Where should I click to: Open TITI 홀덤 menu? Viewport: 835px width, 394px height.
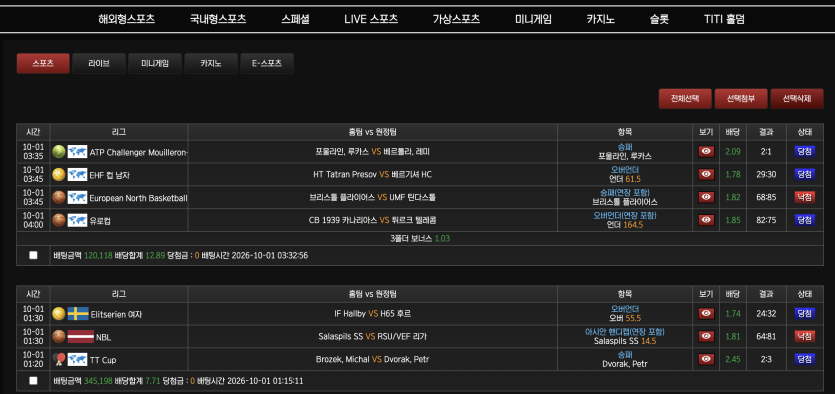click(724, 20)
